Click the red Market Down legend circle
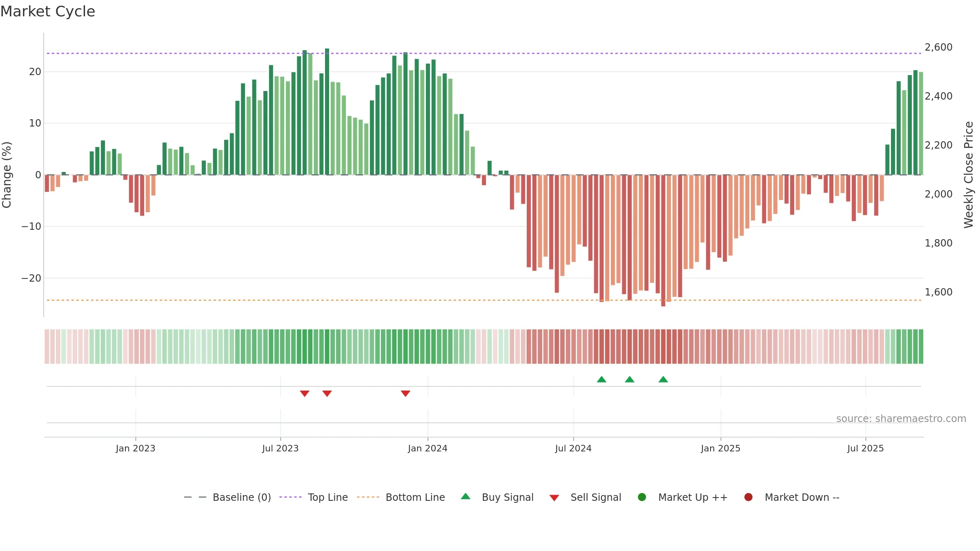Viewport: 980px width, 551px height. (x=748, y=497)
